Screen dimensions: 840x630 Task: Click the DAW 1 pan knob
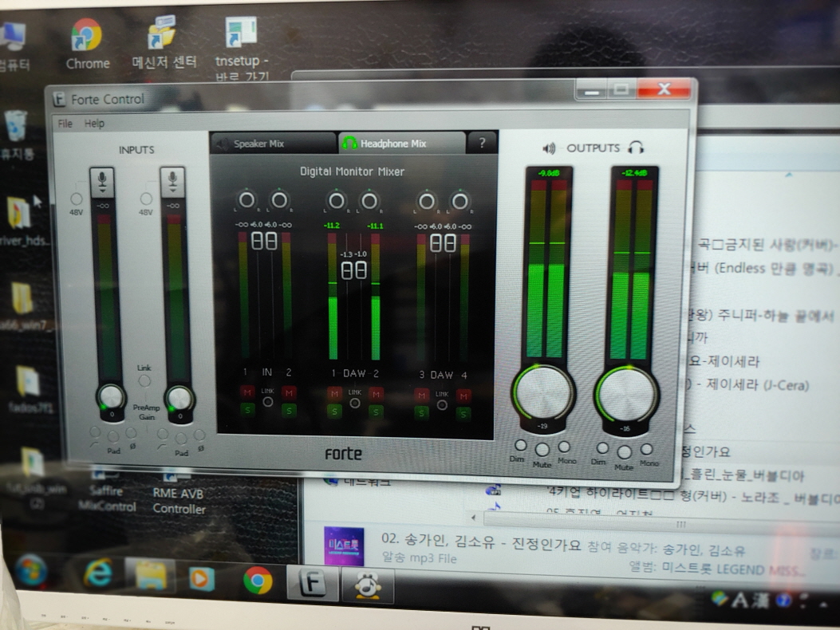pos(337,201)
